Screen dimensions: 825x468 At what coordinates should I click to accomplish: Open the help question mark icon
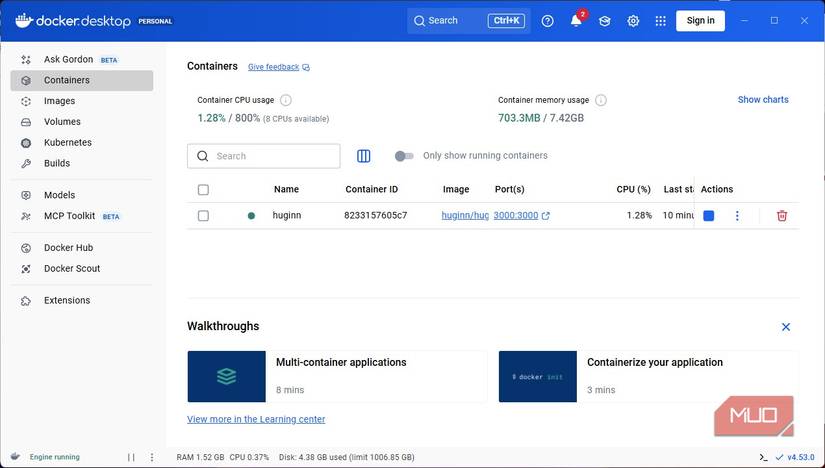coord(547,21)
